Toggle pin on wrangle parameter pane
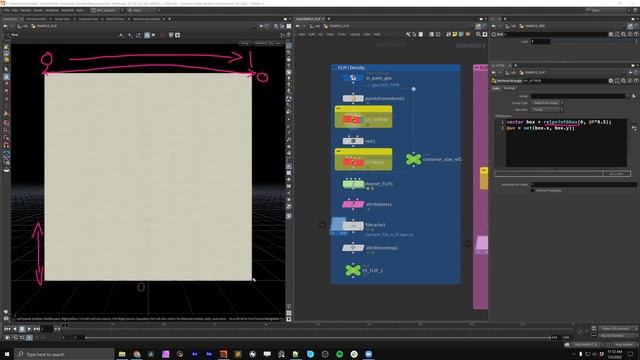Image resolution: width=640 pixels, height=360 pixels. 630,72
